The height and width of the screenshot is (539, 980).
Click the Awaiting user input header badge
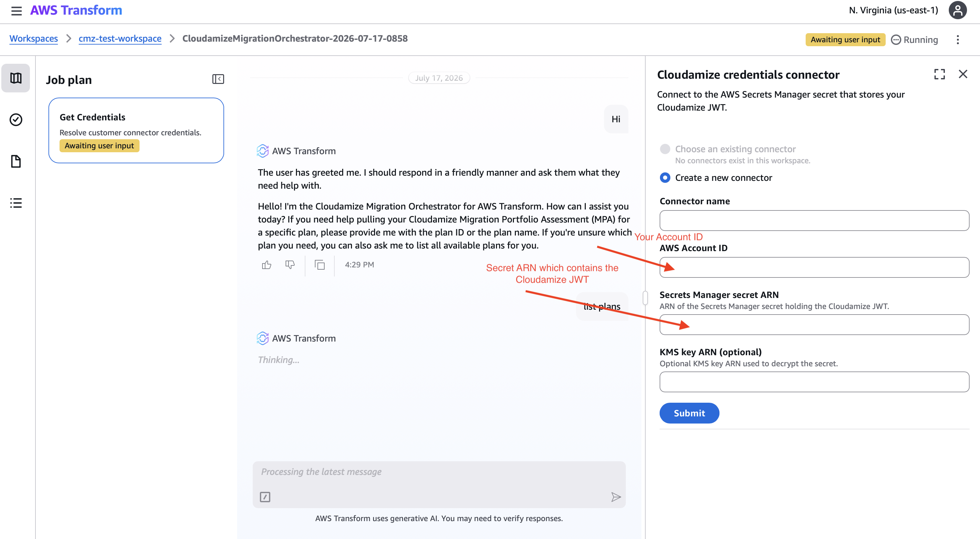tap(845, 40)
